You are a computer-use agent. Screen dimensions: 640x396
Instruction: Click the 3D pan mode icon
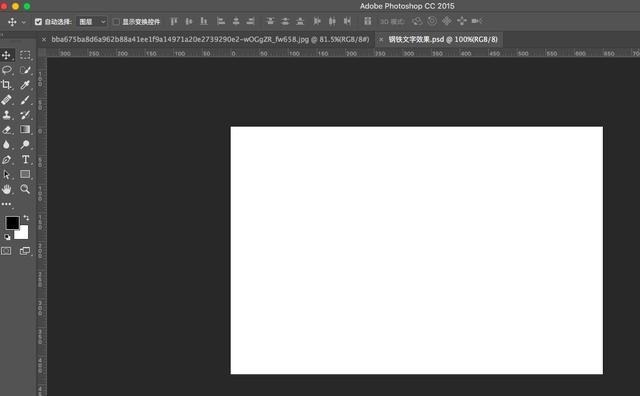click(447, 21)
